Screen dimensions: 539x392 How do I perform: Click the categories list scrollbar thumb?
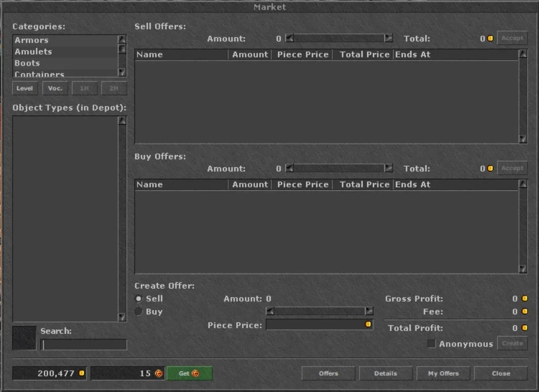pyautogui.click(x=122, y=49)
